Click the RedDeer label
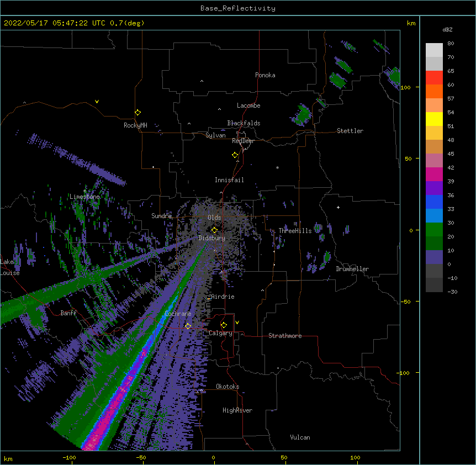The image size is (476, 465). point(243,141)
